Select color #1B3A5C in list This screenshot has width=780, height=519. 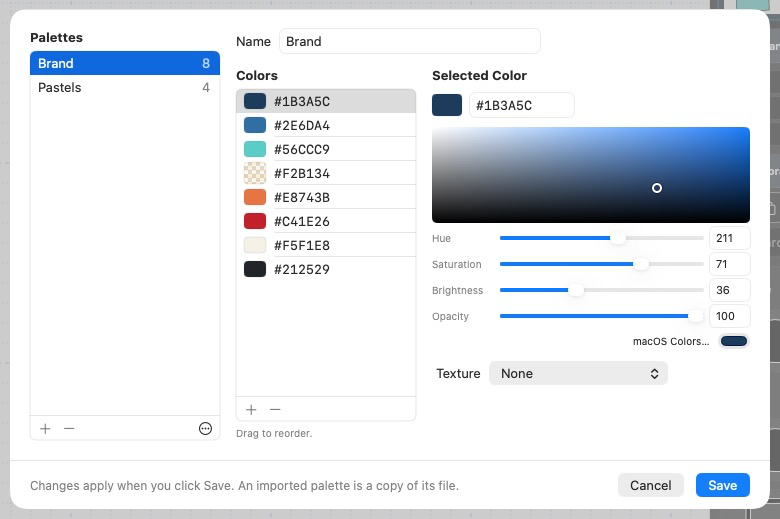[326, 102]
